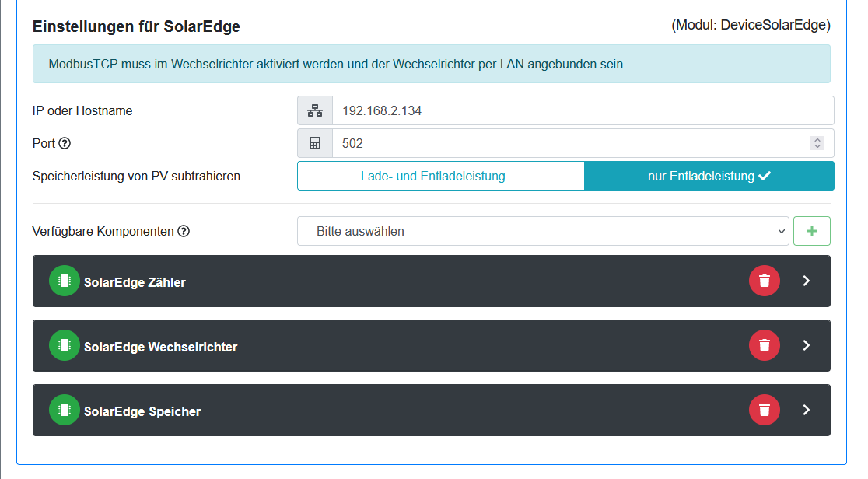Click the green SolarEdge Zähler chip icon

(x=65, y=281)
